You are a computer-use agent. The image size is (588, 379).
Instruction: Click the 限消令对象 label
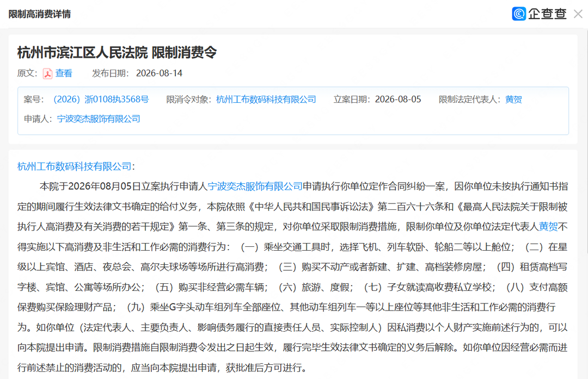click(189, 100)
